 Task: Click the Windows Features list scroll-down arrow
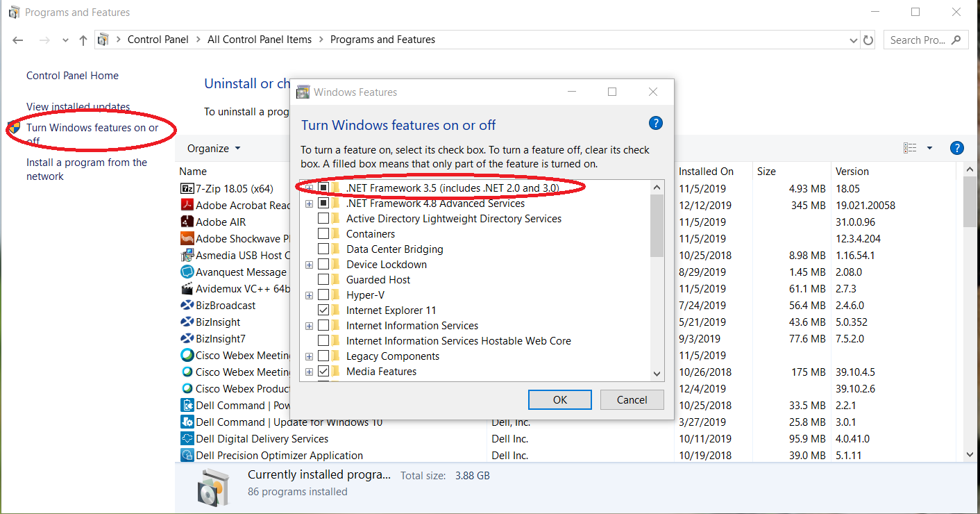(657, 374)
